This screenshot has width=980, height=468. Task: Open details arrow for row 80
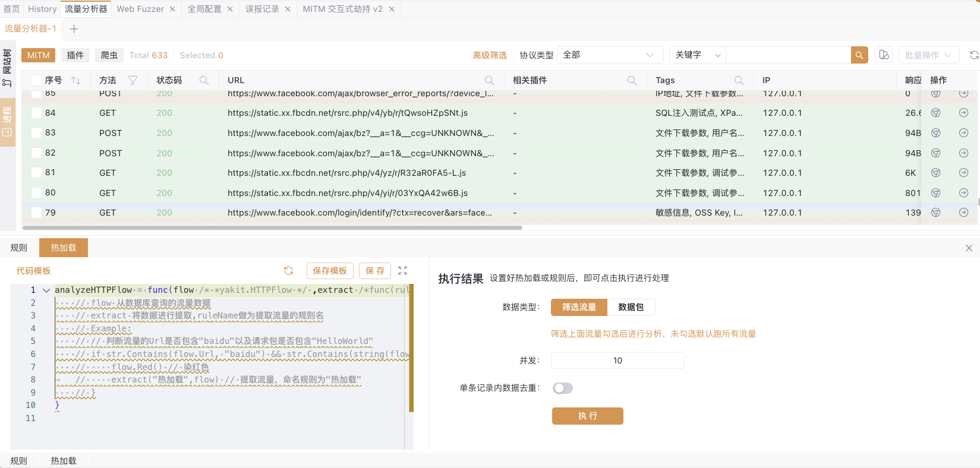pyautogui.click(x=964, y=193)
